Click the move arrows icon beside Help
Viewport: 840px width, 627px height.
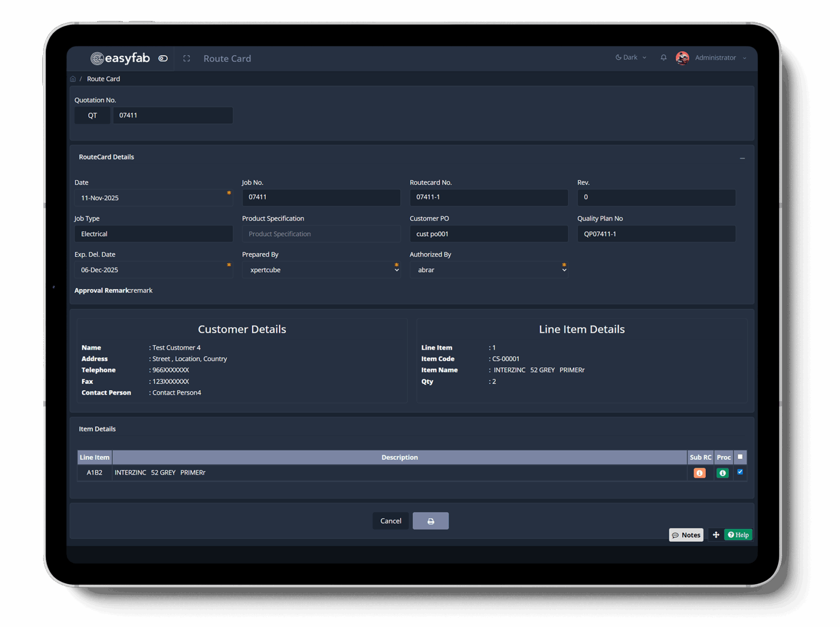(x=715, y=535)
